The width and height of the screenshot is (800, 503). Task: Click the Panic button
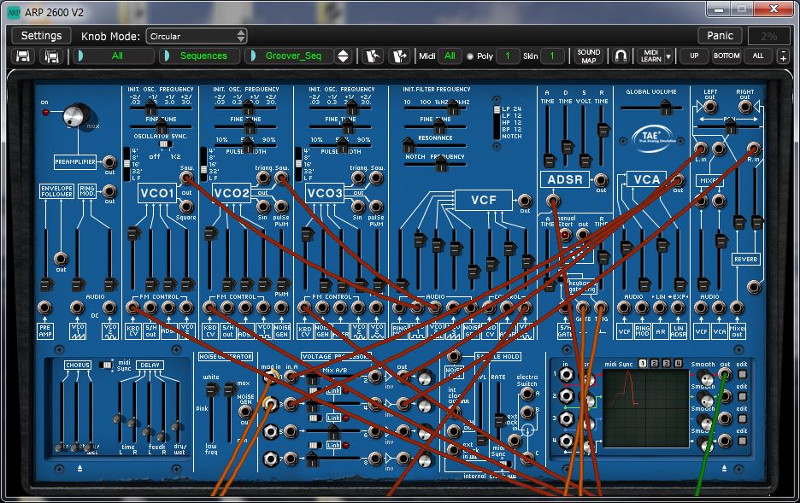720,36
